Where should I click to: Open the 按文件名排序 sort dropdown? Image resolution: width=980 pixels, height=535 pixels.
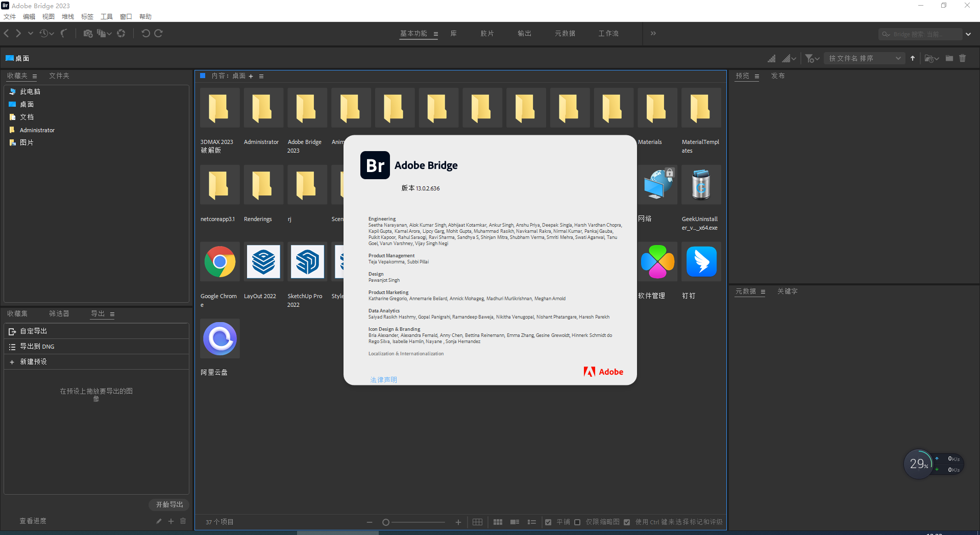[x=864, y=58]
